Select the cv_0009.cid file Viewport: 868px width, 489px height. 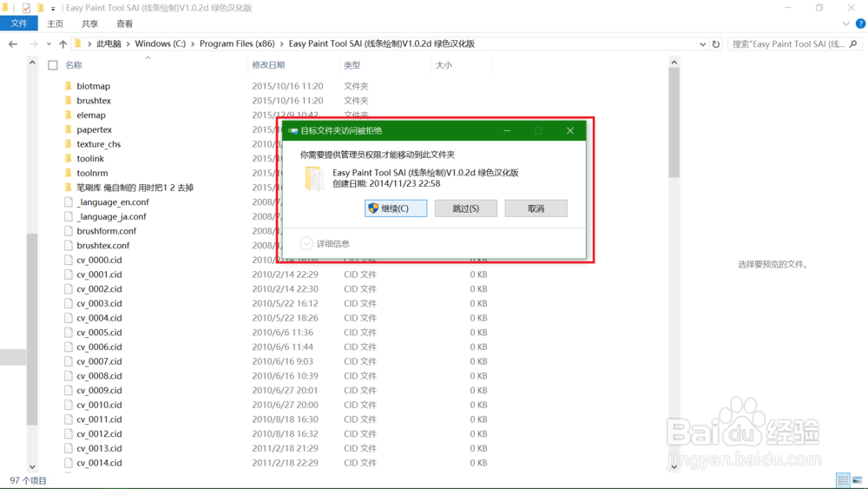99,390
